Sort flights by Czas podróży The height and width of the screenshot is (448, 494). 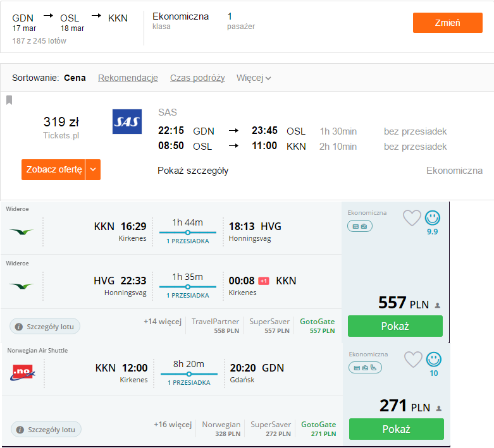(x=197, y=78)
